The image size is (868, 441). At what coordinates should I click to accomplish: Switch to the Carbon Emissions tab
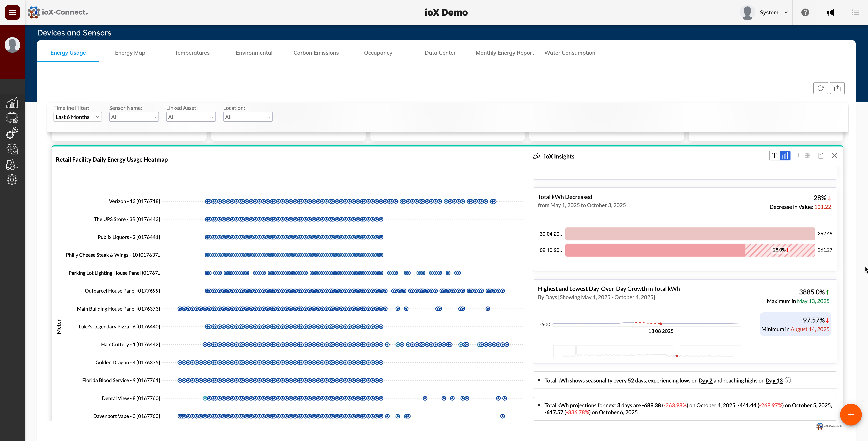316,53
